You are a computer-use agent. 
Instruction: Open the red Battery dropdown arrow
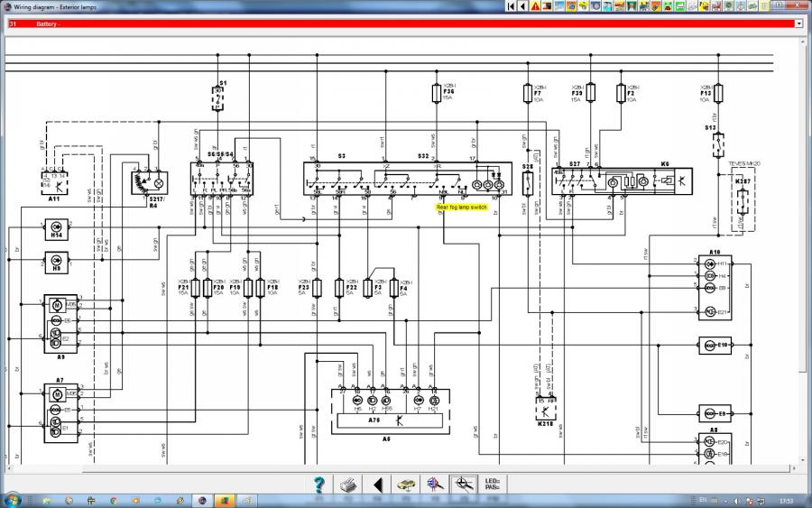(x=799, y=23)
